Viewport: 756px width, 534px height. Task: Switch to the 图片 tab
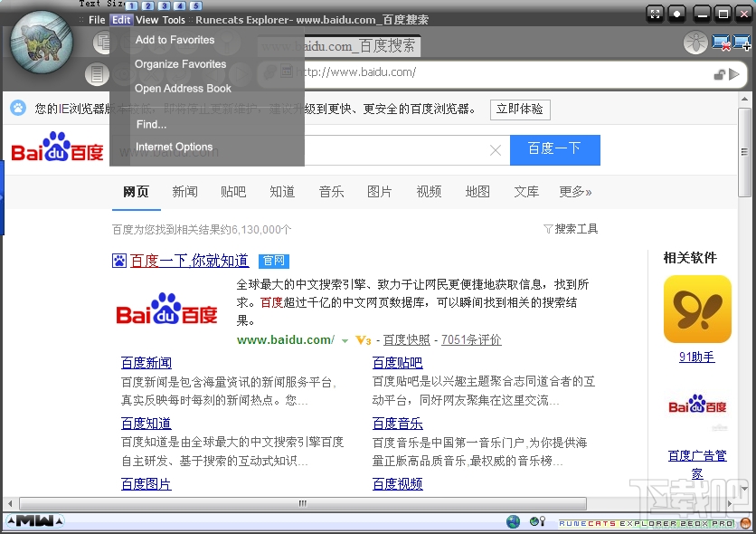pyautogui.click(x=380, y=192)
